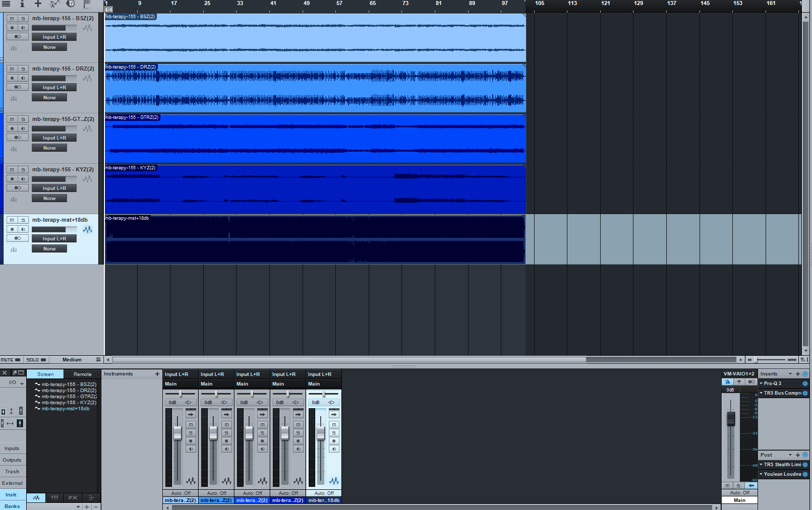This screenshot has height=510, width=812.
Task: Adjust pan slider on first mixer channel
Action: point(180,394)
